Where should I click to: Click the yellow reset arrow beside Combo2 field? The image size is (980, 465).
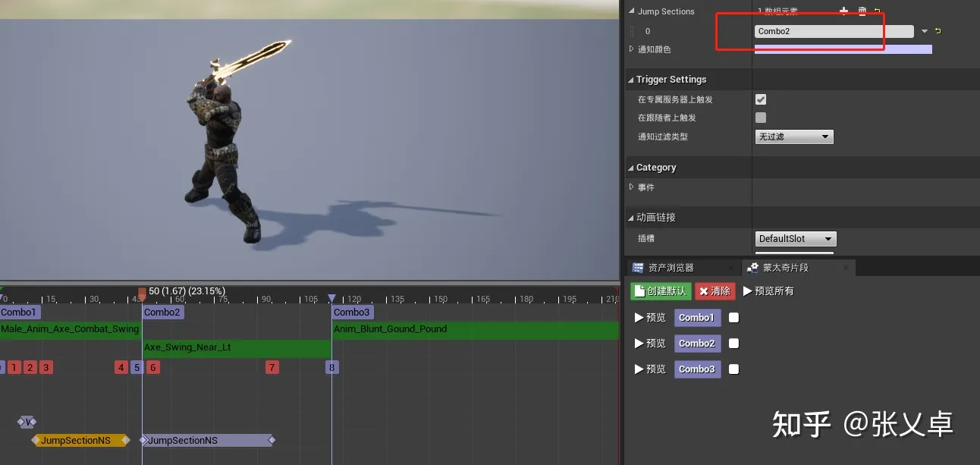click(x=938, y=31)
